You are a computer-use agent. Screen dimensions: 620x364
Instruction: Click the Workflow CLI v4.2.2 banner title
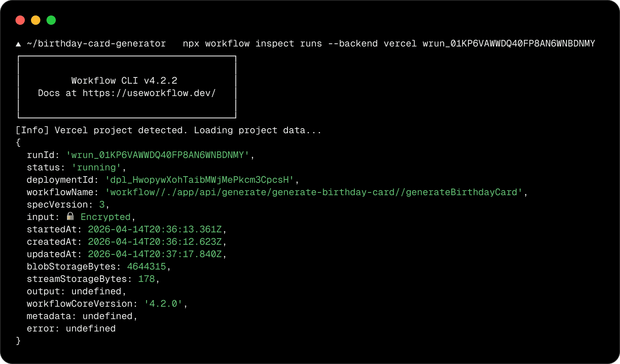(124, 81)
